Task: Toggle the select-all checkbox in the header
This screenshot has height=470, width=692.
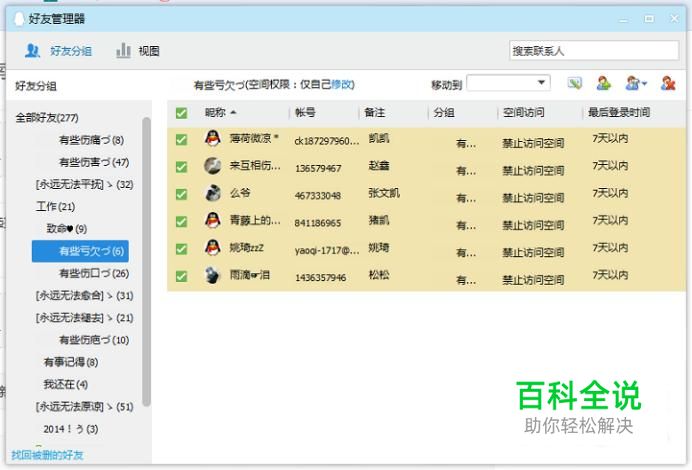Action: pos(181,113)
